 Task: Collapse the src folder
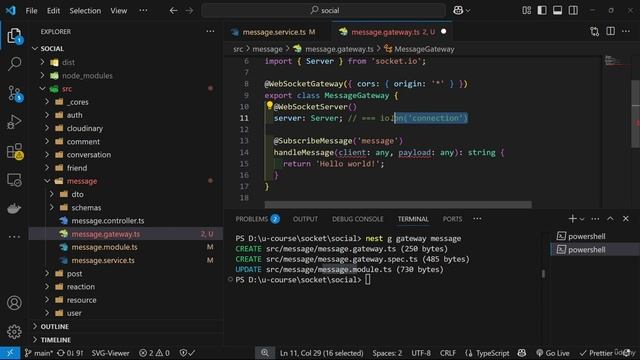(42, 89)
